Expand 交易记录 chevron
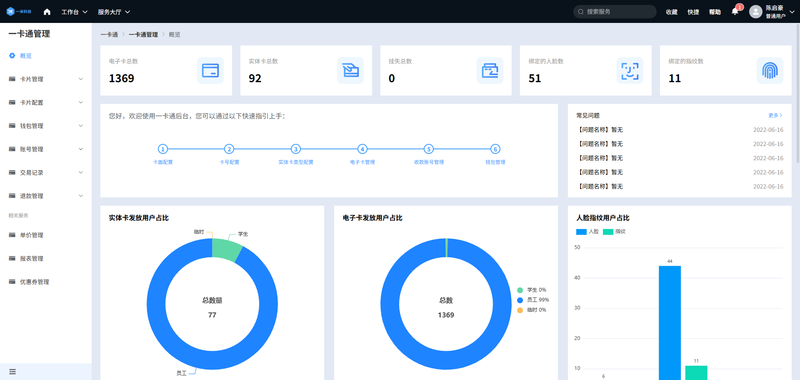 (x=81, y=172)
